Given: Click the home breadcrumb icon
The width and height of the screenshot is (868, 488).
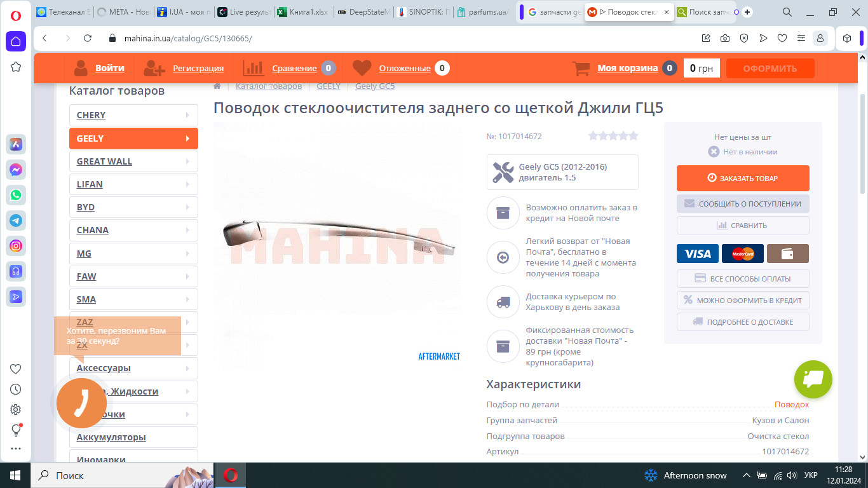Looking at the screenshot, I should pyautogui.click(x=217, y=86).
